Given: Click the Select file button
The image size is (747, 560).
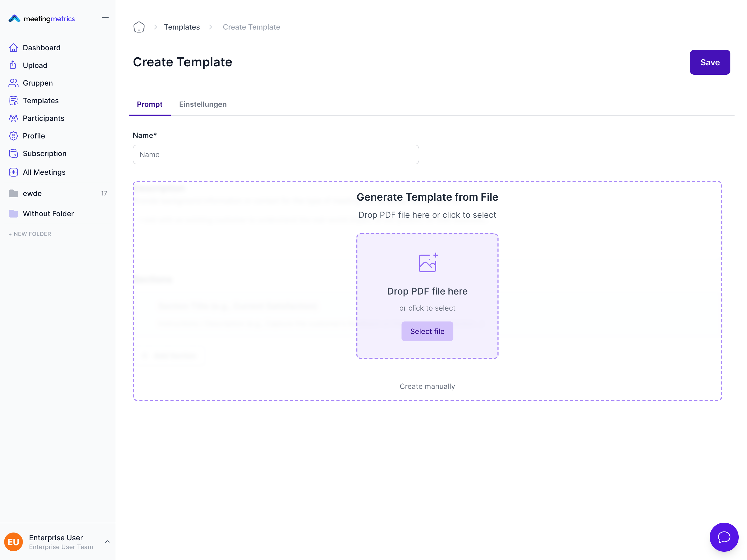Looking at the screenshot, I should [427, 331].
